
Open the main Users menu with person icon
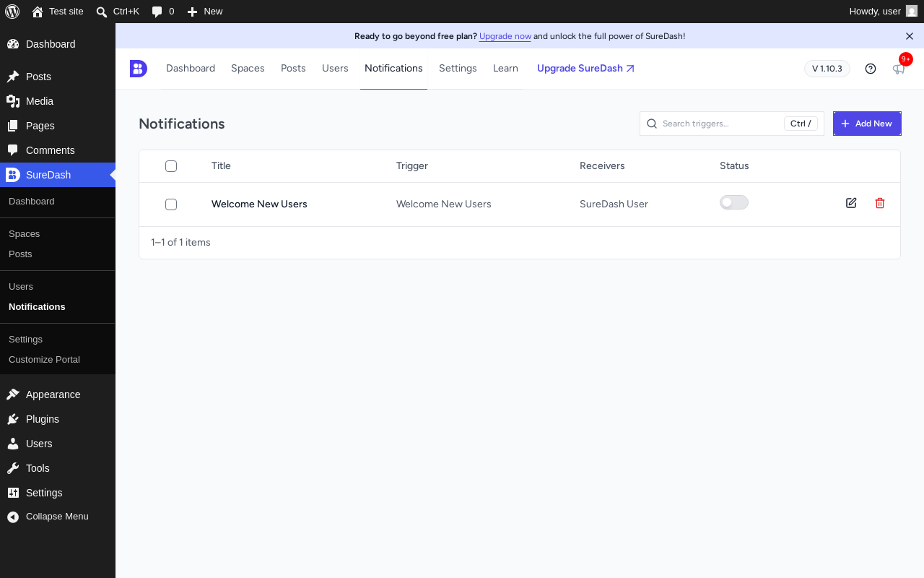pyautogui.click(x=58, y=444)
